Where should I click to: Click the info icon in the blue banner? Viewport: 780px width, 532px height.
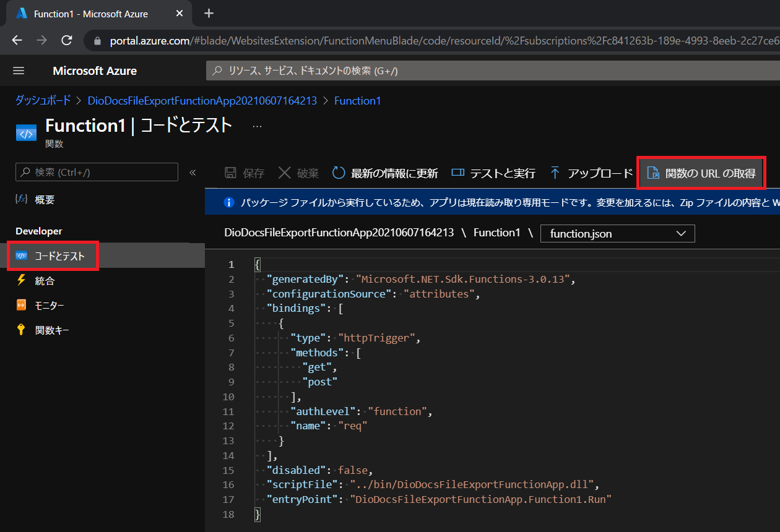[x=228, y=202]
